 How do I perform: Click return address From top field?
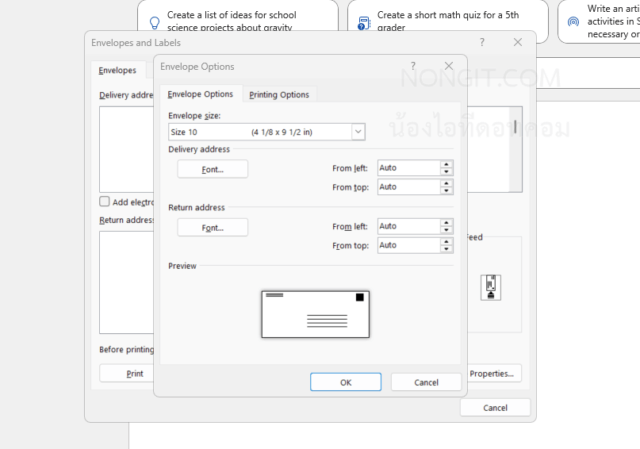point(409,245)
